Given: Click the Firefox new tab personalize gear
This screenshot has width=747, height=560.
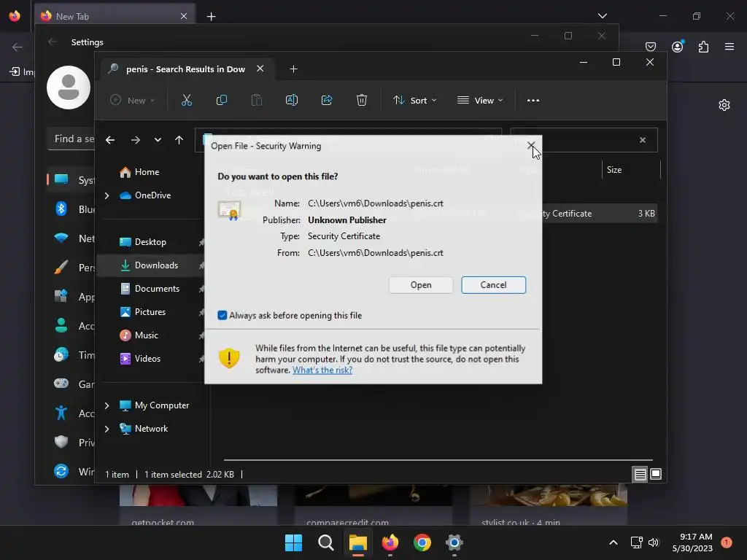Looking at the screenshot, I should (x=724, y=105).
